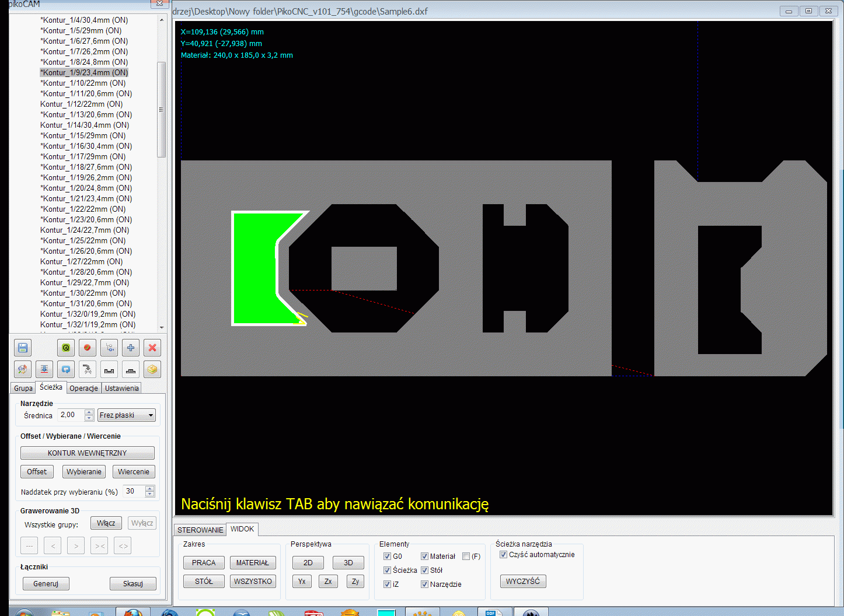Increase Naddatek percentage with up arrow
The image size is (844, 616).
(150, 488)
